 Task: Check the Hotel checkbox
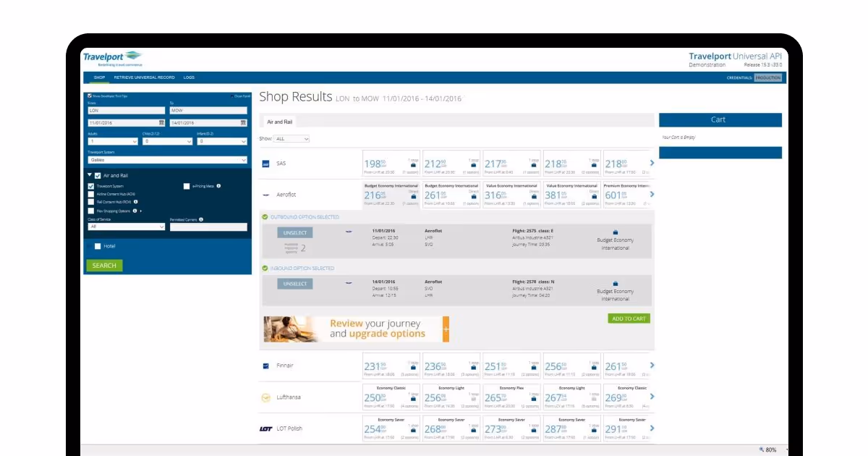[x=98, y=246]
